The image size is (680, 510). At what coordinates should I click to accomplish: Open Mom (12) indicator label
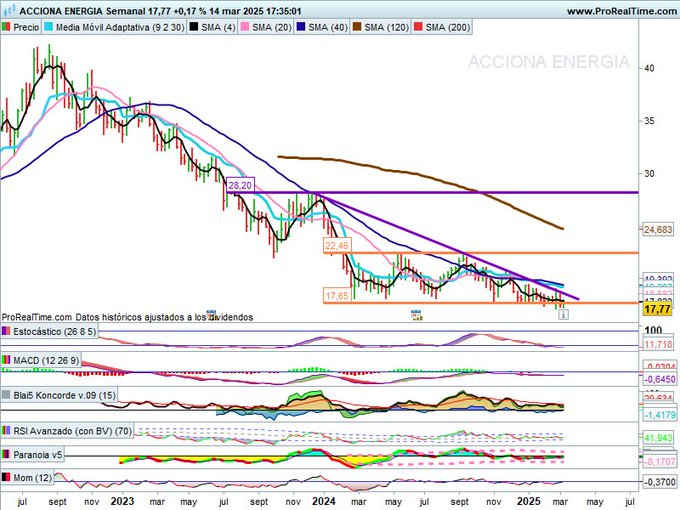click(32, 477)
